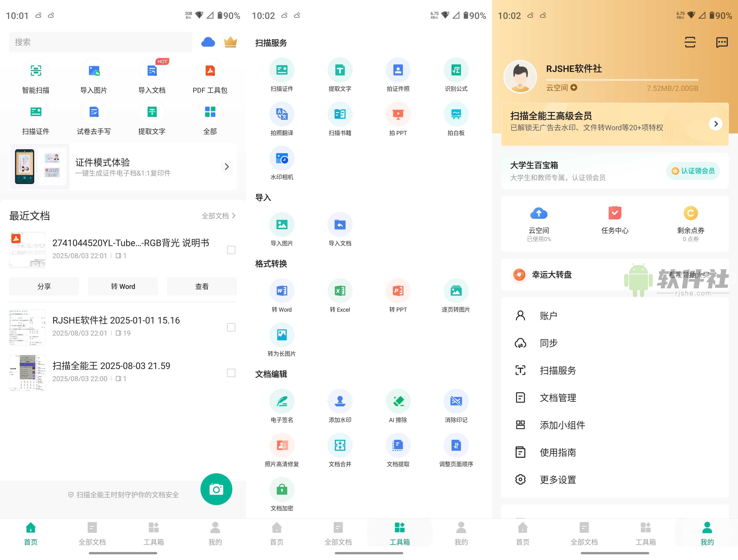Screen dimensions: 738x560
Task: Tap the 搜索 search field
Action: pos(100,42)
